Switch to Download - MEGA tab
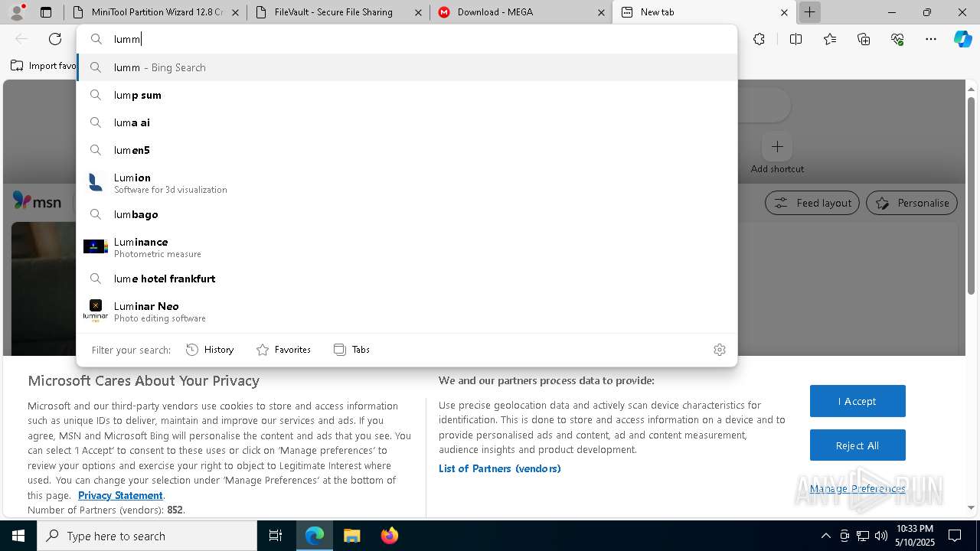Image resolution: width=980 pixels, height=551 pixels. click(x=521, y=12)
